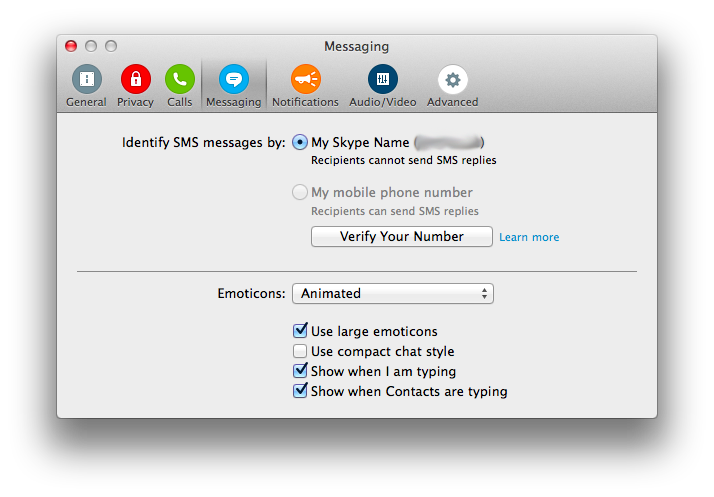Click the Verify Your Number button

point(402,236)
